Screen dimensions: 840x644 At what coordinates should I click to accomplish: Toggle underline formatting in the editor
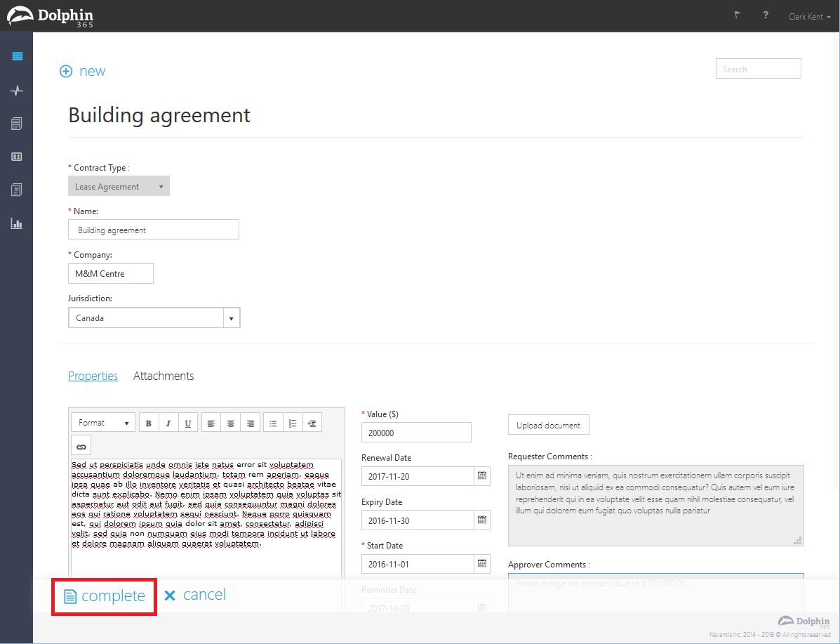pos(188,423)
